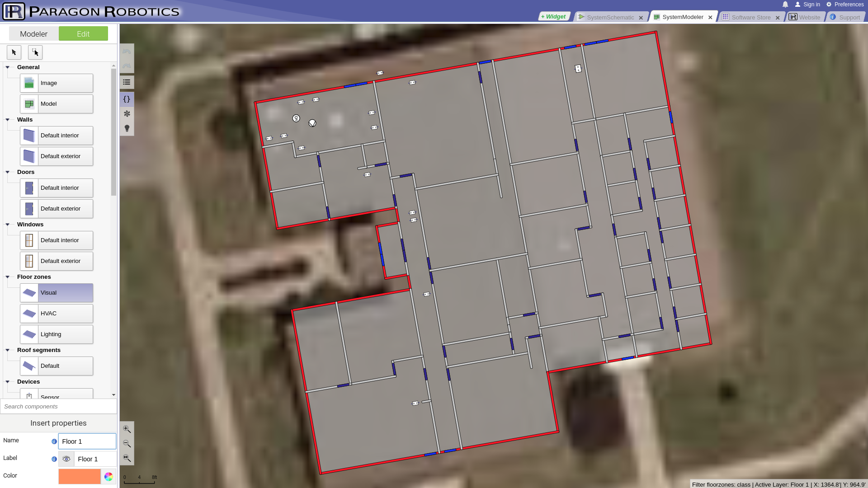Image resolution: width=868 pixels, height=488 pixels.
Task: Open the color wheel picker
Action: (x=108, y=476)
